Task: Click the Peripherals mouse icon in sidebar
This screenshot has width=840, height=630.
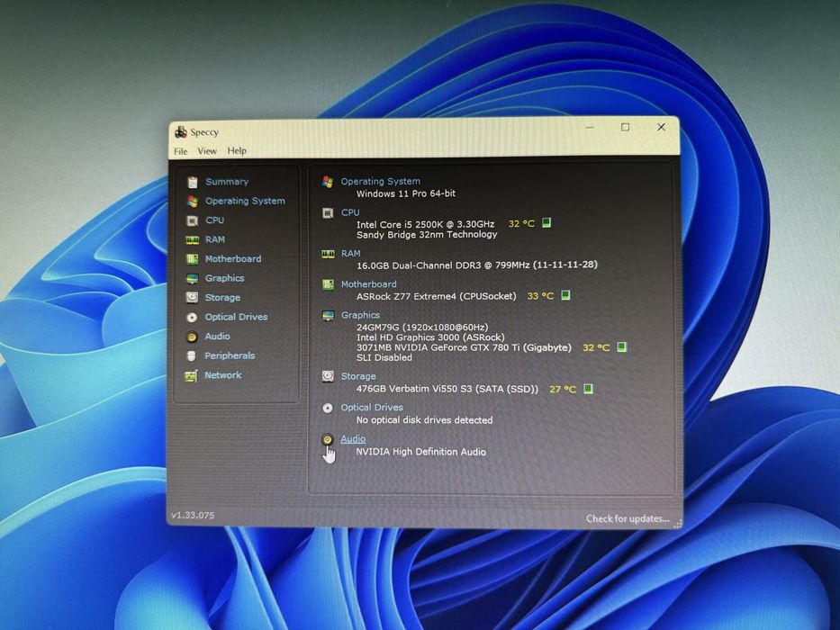Action: point(191,356)
